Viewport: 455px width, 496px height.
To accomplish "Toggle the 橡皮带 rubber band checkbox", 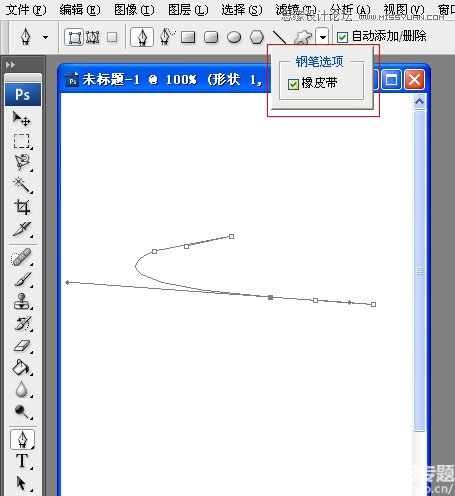I will point(293,84).
